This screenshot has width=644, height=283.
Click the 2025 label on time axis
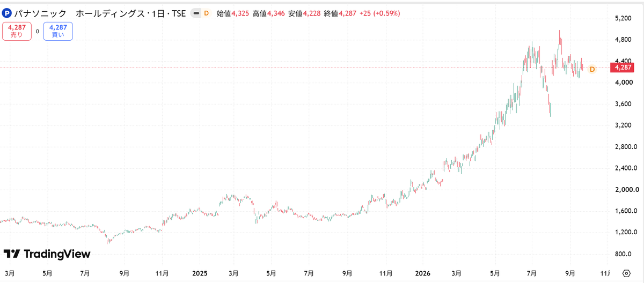pos(201,273)
